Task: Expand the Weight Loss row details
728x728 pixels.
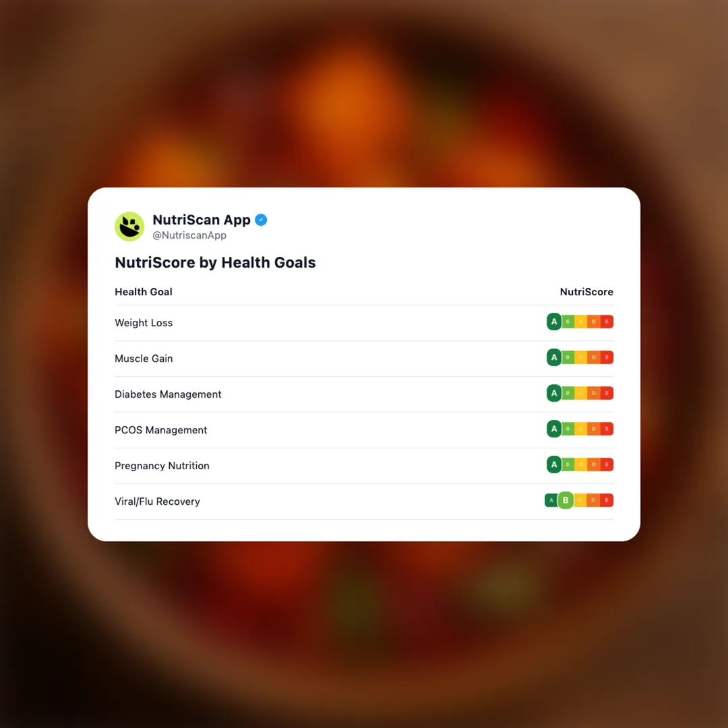Action: coord(144,322)
